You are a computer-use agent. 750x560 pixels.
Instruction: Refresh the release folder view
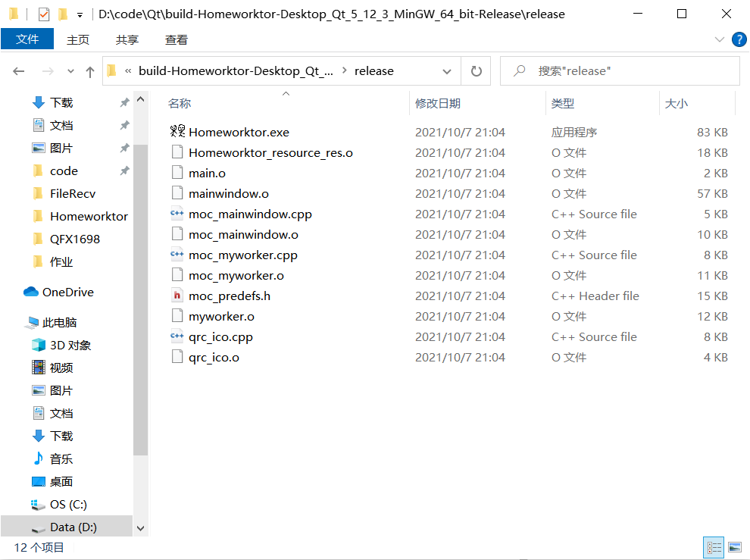[x=476, y=70]
